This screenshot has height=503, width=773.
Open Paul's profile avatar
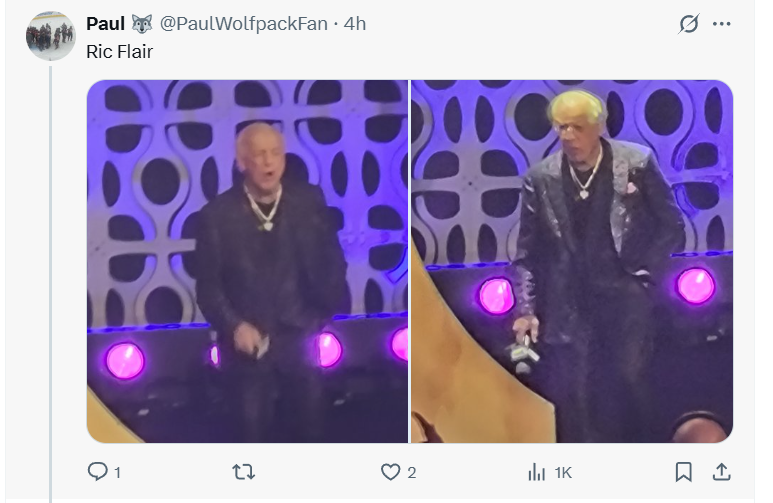pos(50,36)
